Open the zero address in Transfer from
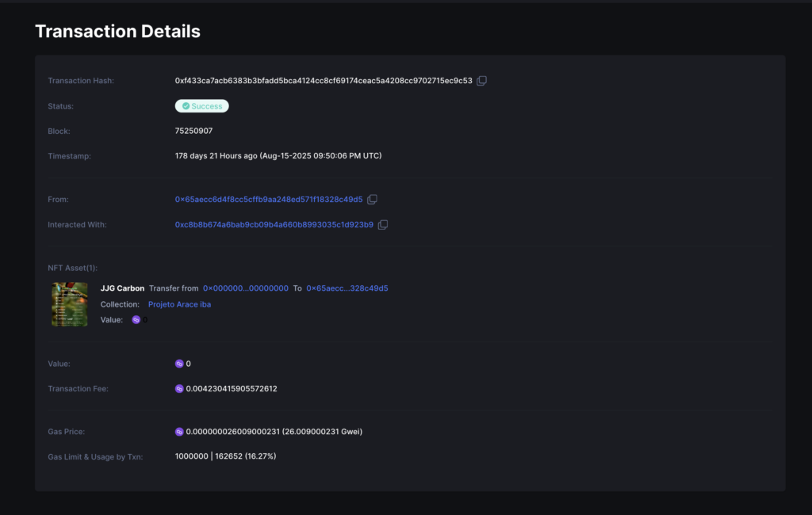The image size is (812, 515). (246, 288)
